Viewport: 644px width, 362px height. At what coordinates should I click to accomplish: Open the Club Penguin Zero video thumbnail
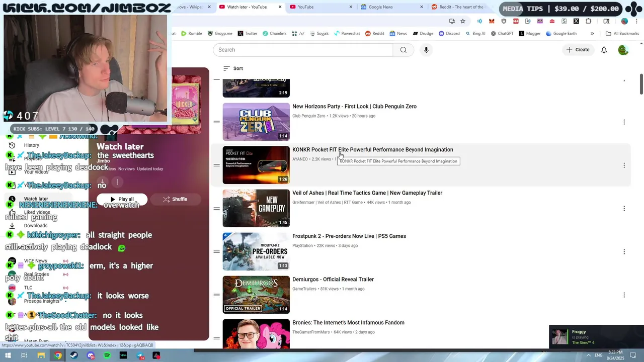(x=256, y=122)
